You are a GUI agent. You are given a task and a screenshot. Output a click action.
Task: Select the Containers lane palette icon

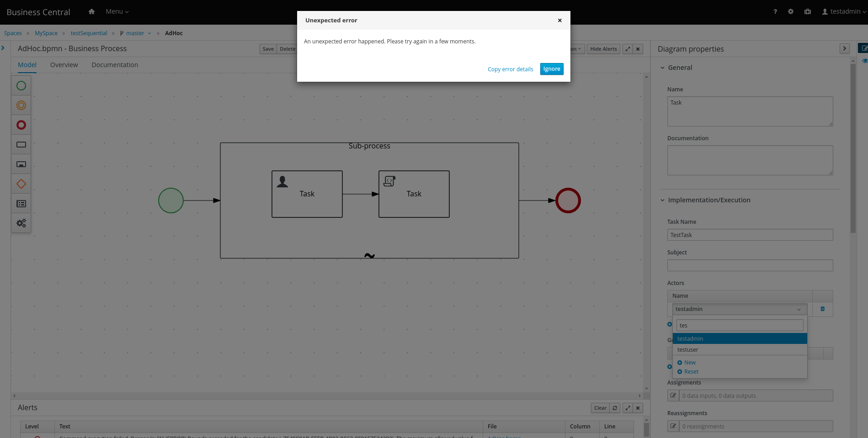pos(21,204)
